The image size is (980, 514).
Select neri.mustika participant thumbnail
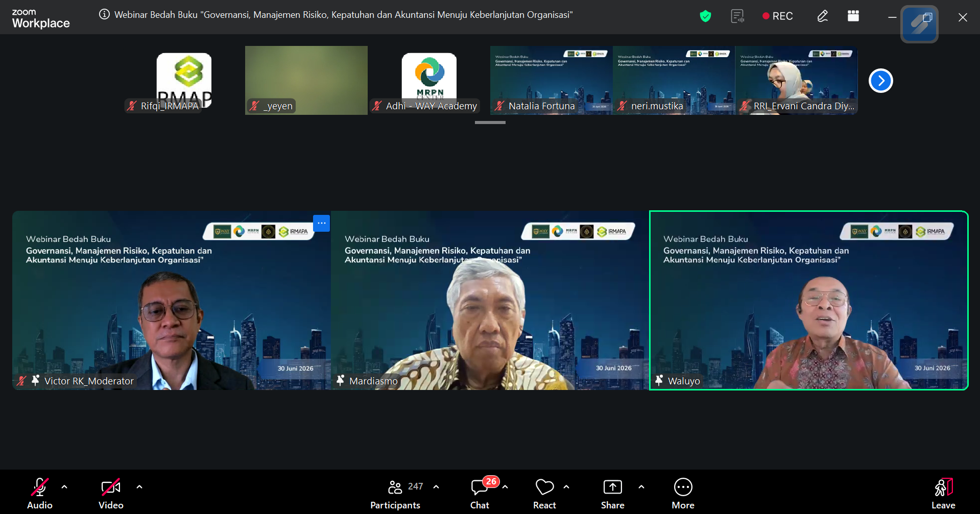674,80
